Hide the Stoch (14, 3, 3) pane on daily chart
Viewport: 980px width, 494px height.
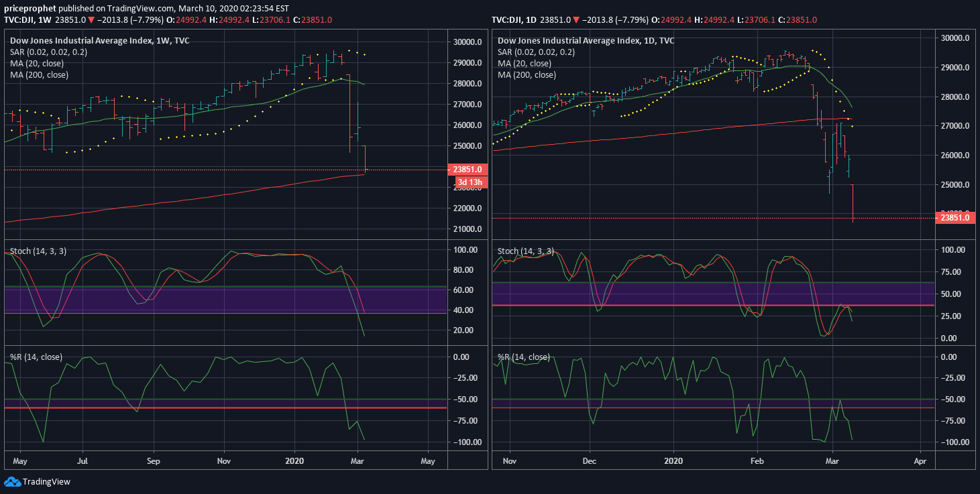(527, 251)
